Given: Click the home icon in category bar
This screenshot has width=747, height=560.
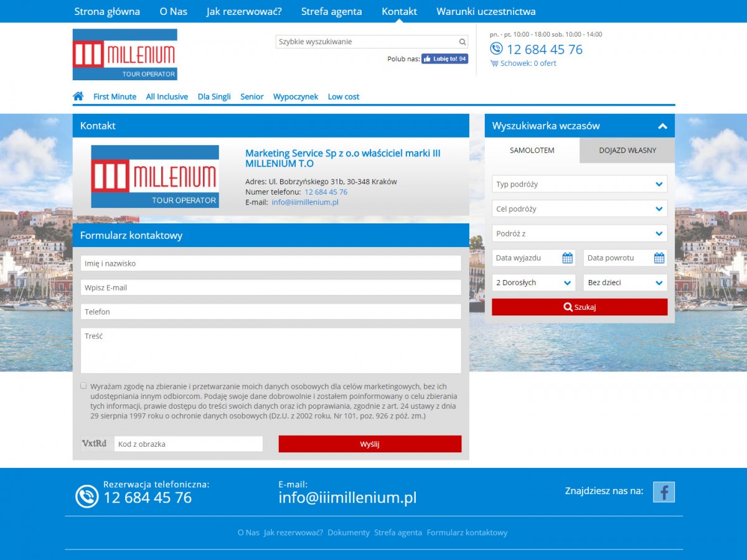Looking at the screenshot, I should [78, 96].
